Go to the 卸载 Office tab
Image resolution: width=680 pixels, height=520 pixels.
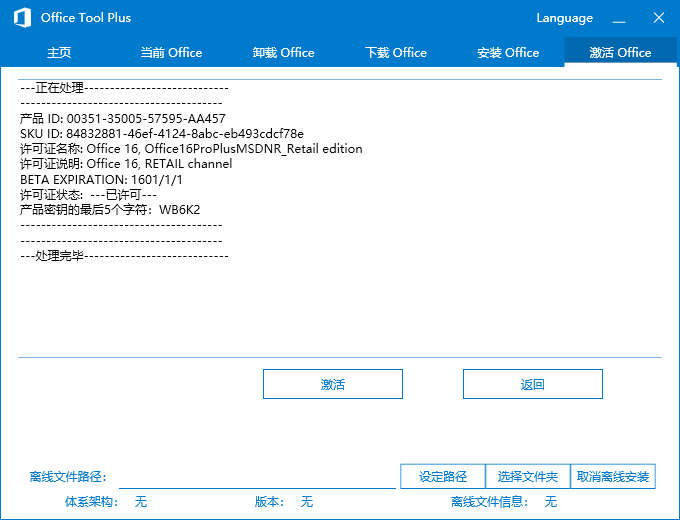click(x=283, y=53)
